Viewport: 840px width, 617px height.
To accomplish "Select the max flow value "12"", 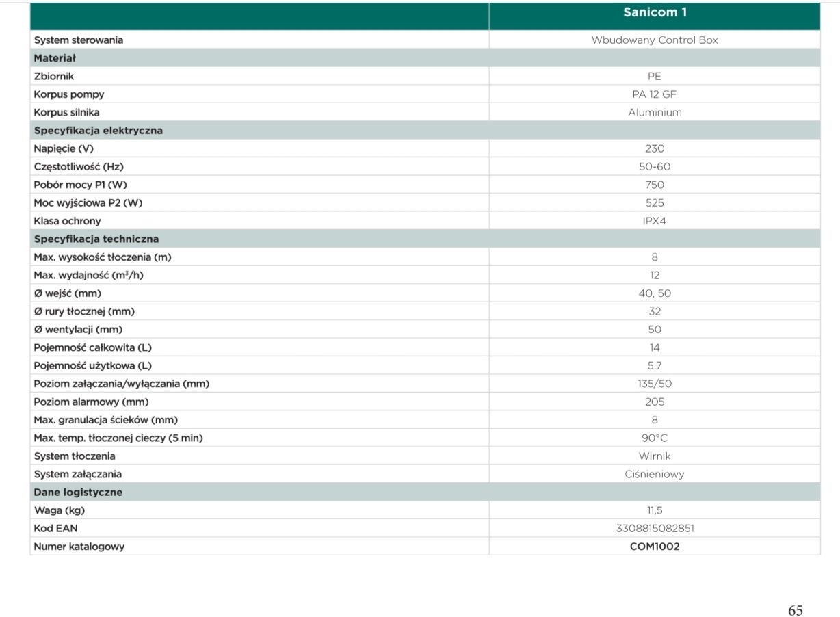I will [655, 275].
